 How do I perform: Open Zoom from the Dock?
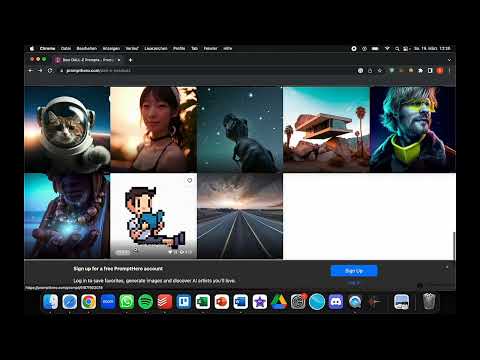point(108,302)
